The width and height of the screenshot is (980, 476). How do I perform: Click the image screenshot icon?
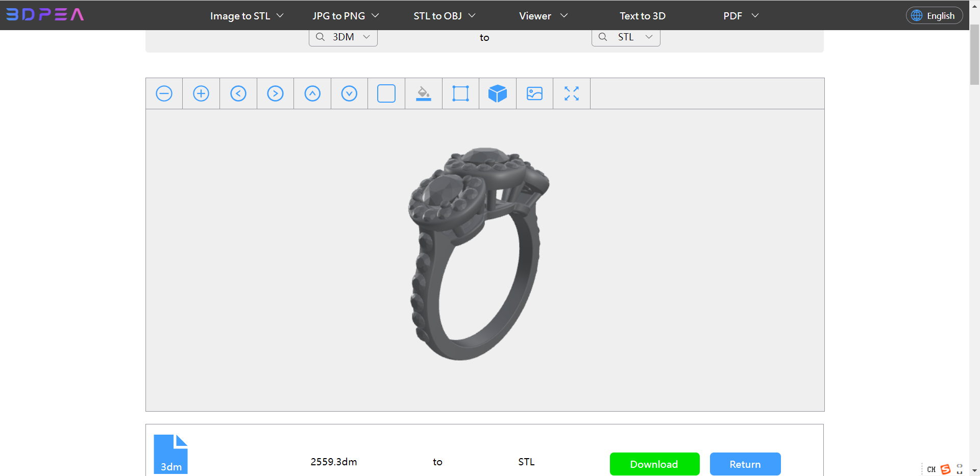(x=534, y=93)
